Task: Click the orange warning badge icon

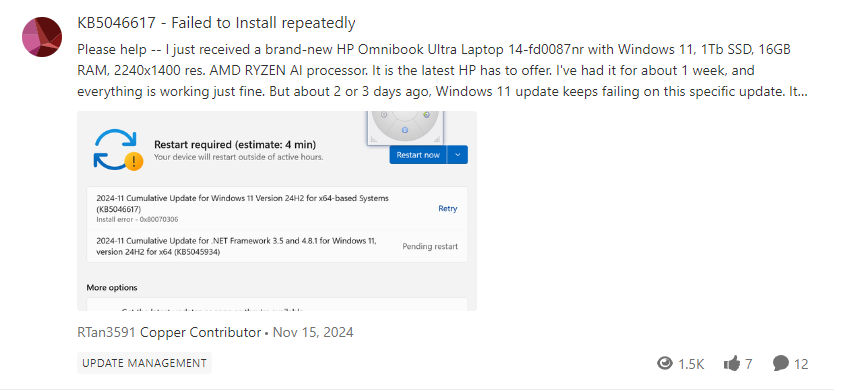Action: coord(133,161)
